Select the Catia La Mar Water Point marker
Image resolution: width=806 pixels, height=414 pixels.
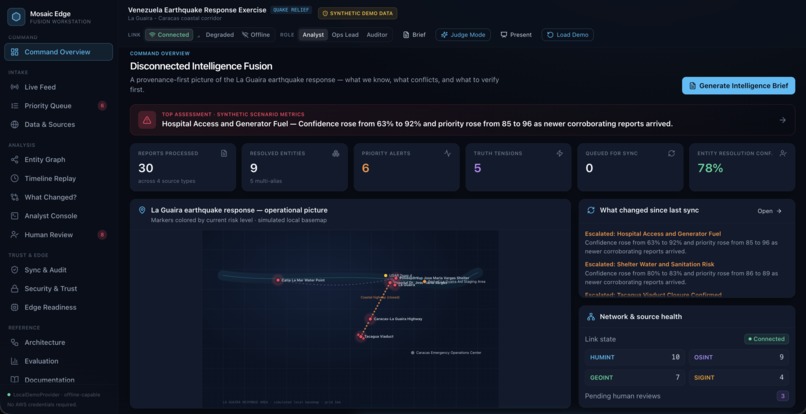click(278, 280)
